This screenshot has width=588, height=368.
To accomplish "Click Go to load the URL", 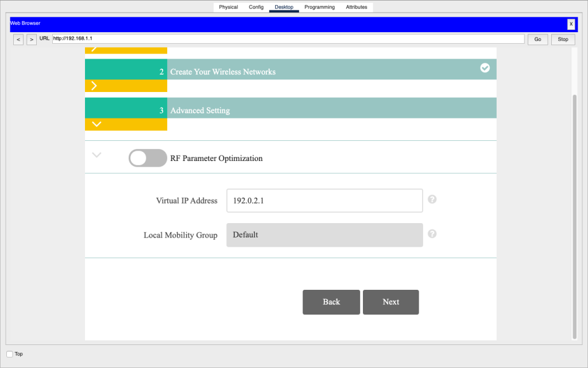I will (x=537, y=39).
